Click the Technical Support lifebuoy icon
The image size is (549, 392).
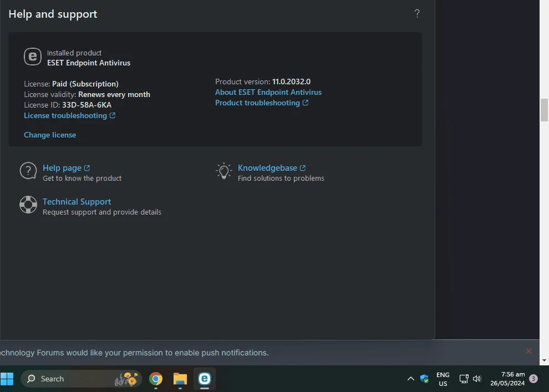tap(28, 205)
